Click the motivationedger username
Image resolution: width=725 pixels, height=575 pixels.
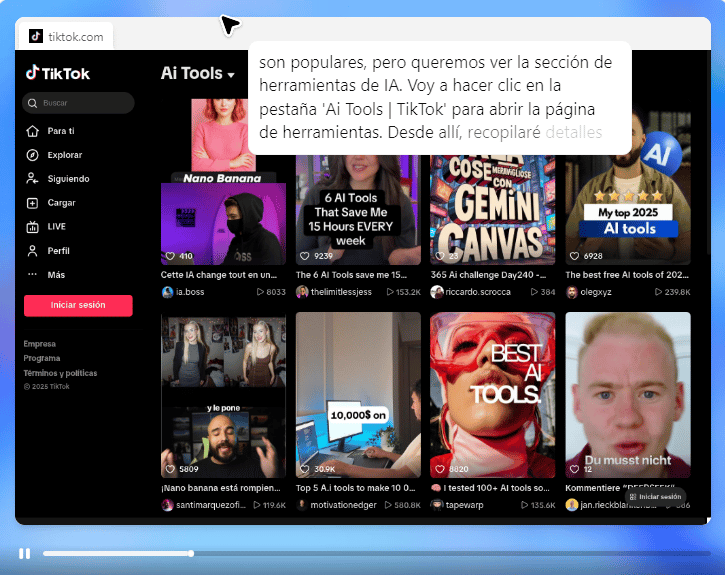344,505
